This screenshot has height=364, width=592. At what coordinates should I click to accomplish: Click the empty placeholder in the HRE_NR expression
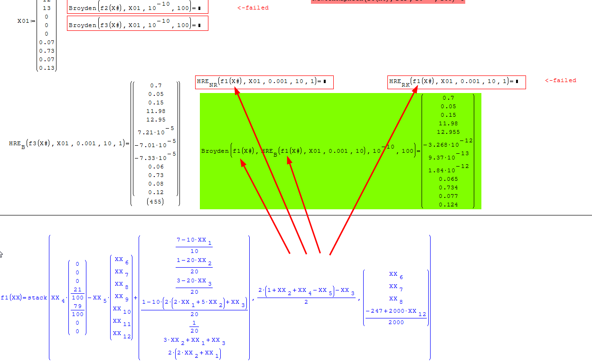325,82
